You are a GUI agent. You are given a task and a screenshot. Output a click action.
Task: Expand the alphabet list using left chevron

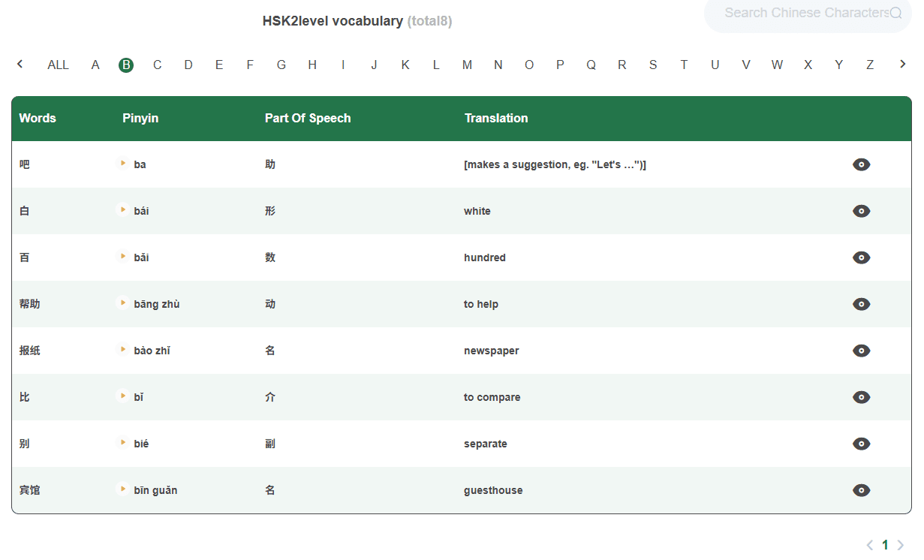(x=20, y=65)
